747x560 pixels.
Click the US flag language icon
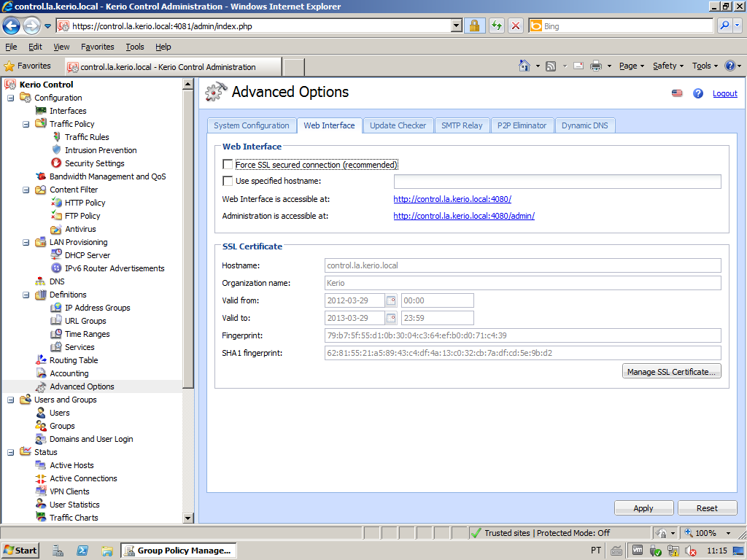point(677,93)
